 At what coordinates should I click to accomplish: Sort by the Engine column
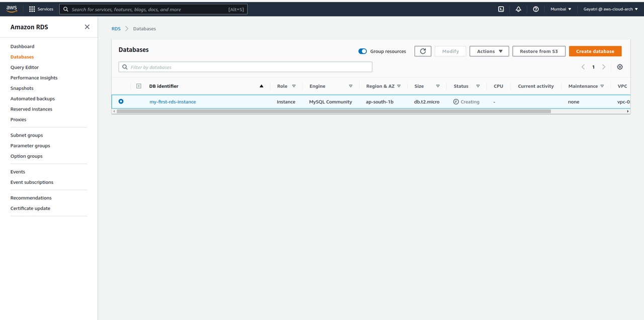[351, 86]
